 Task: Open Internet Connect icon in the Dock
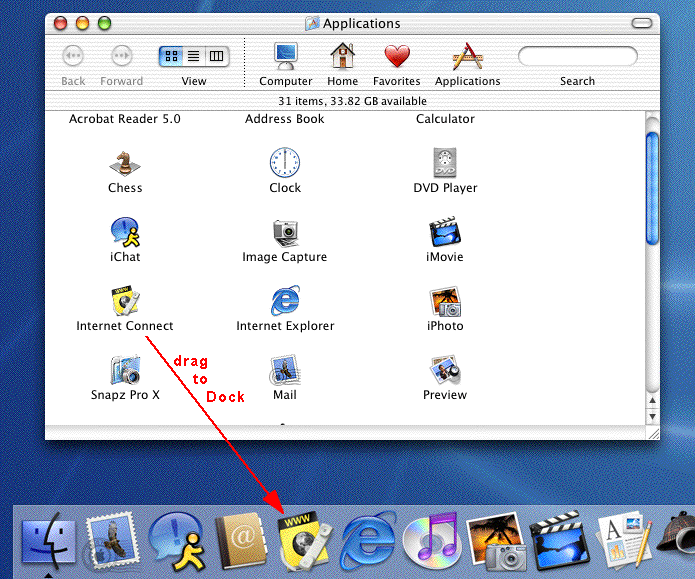[x=305, y=541]
